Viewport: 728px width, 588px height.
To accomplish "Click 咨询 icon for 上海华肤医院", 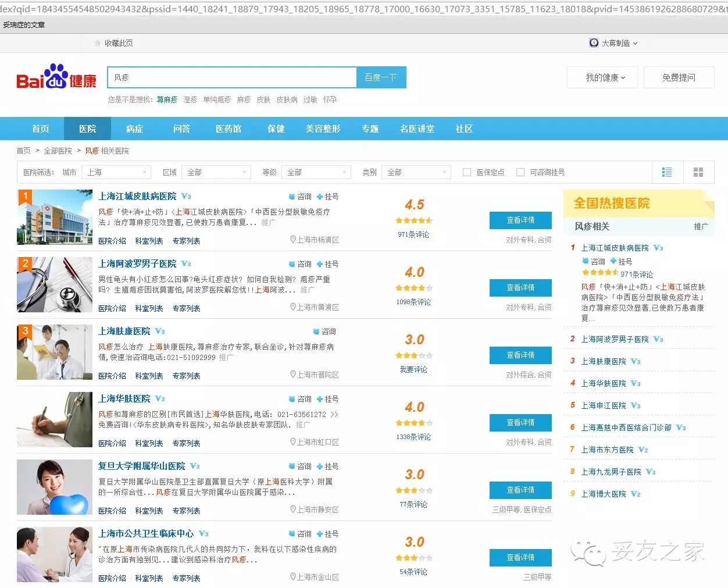I will [x=292, y=399].
